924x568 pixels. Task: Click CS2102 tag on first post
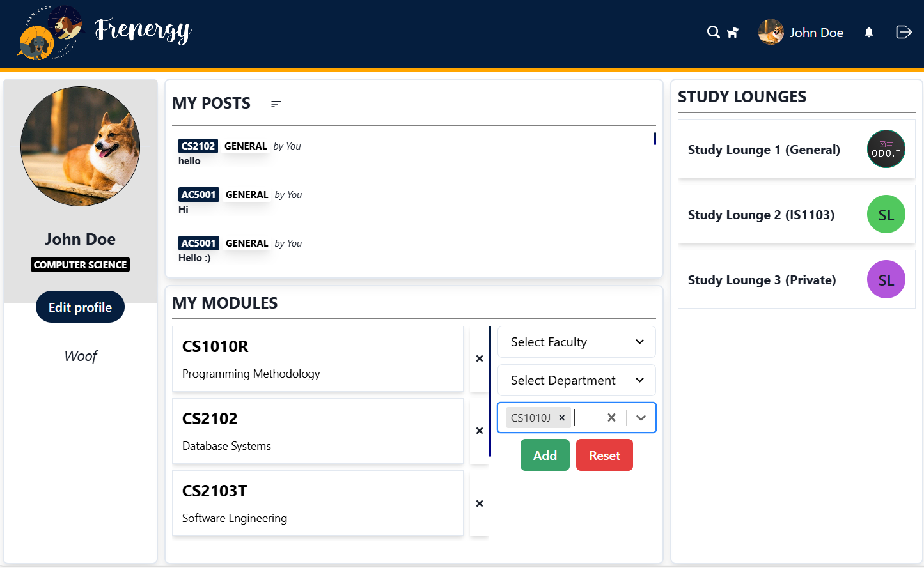(198, 146)
